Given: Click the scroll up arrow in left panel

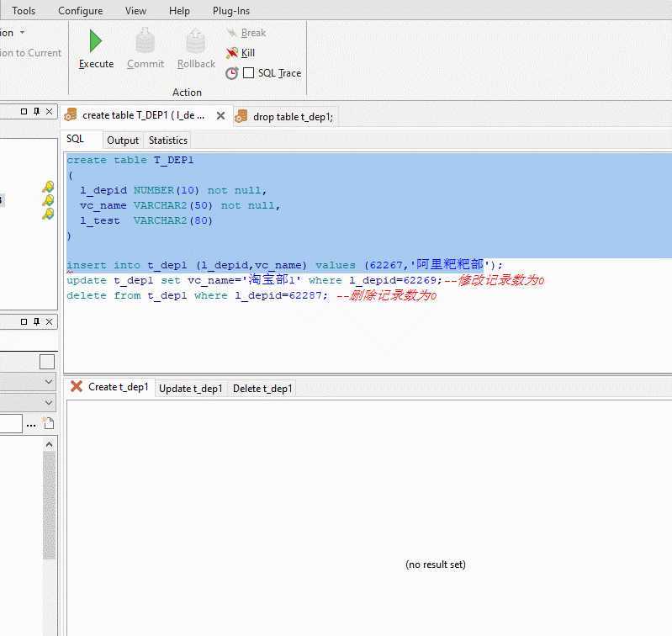Looking at the screenshot, I should point(49,444).
